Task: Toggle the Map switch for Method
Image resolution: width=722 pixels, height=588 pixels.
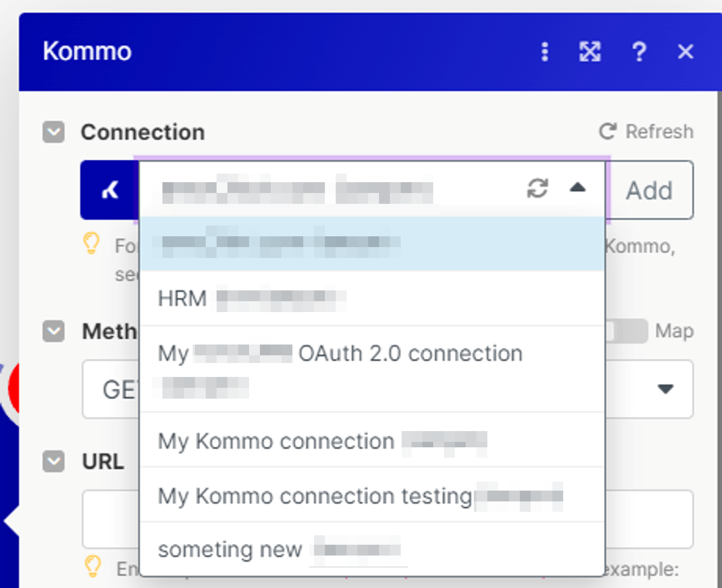Action: point(626,331)
